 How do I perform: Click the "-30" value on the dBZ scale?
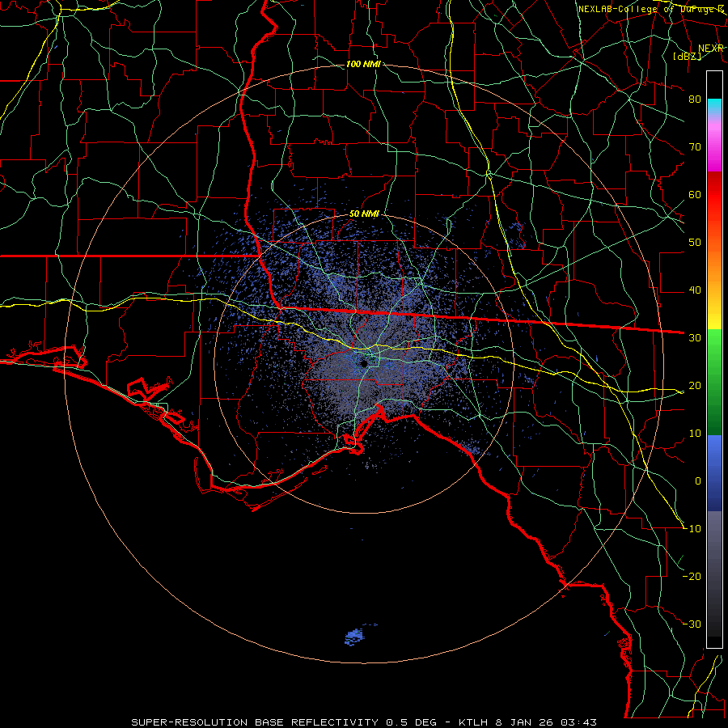(692, 624)
